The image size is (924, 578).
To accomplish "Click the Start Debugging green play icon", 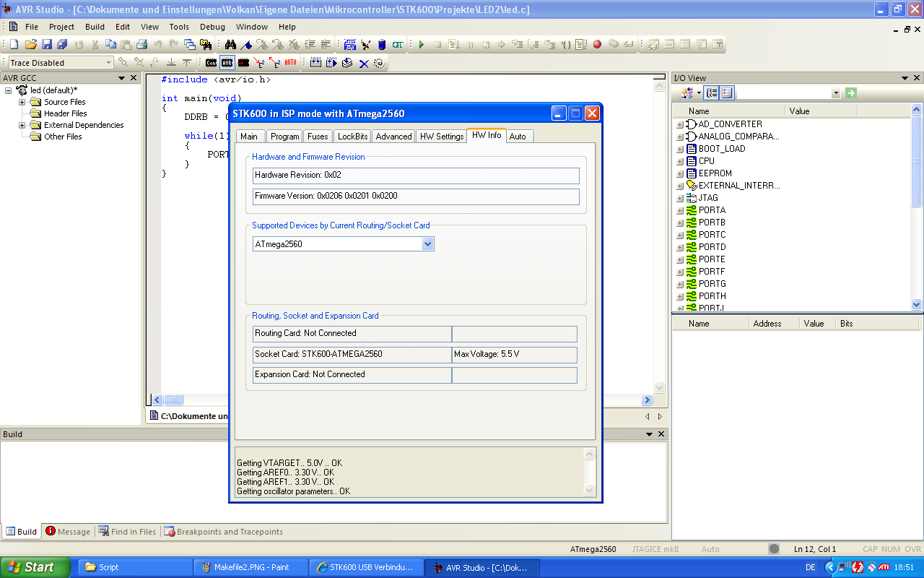I will (421, 44).
